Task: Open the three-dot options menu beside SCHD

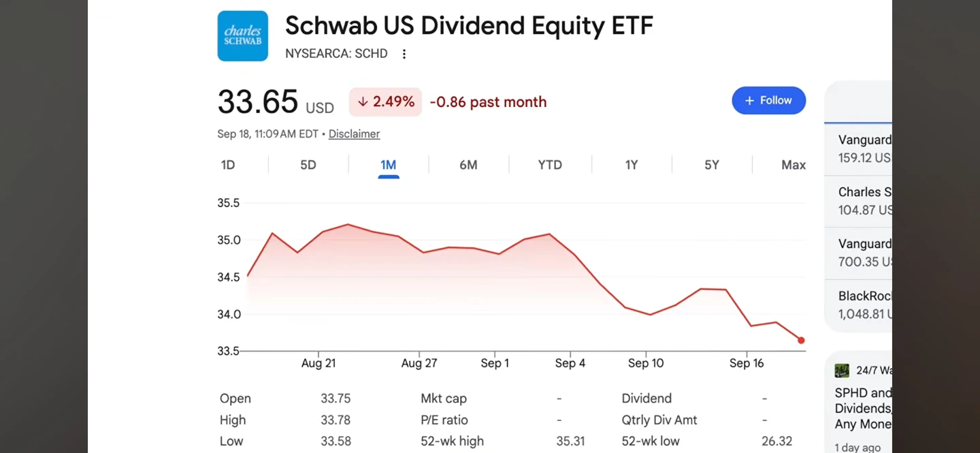Action: [x=404, y=54]
